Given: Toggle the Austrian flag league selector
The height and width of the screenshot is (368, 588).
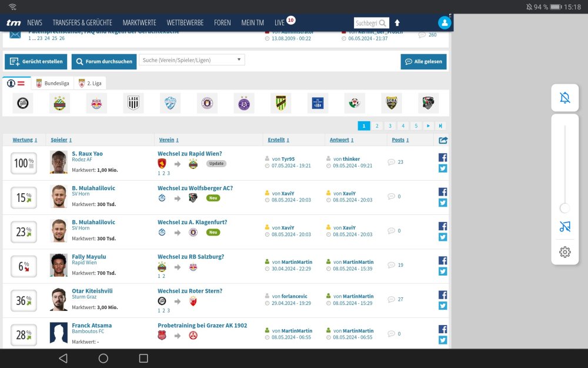Looking at the screenshot, I should pyautogui.click(x=16, y=83).
